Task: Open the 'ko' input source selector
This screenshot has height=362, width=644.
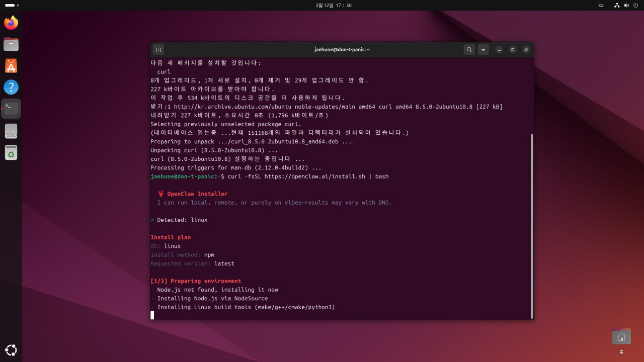Action: (x=601, y=5)
